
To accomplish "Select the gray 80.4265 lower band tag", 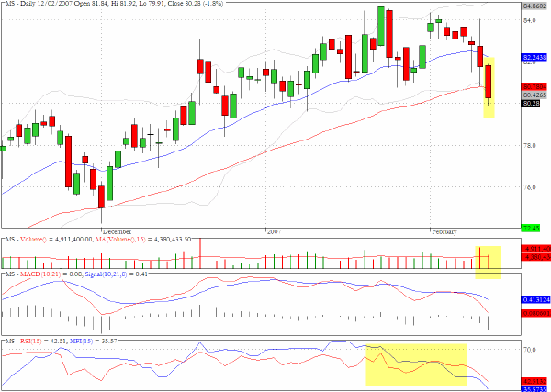I will (x=534, y=95).
